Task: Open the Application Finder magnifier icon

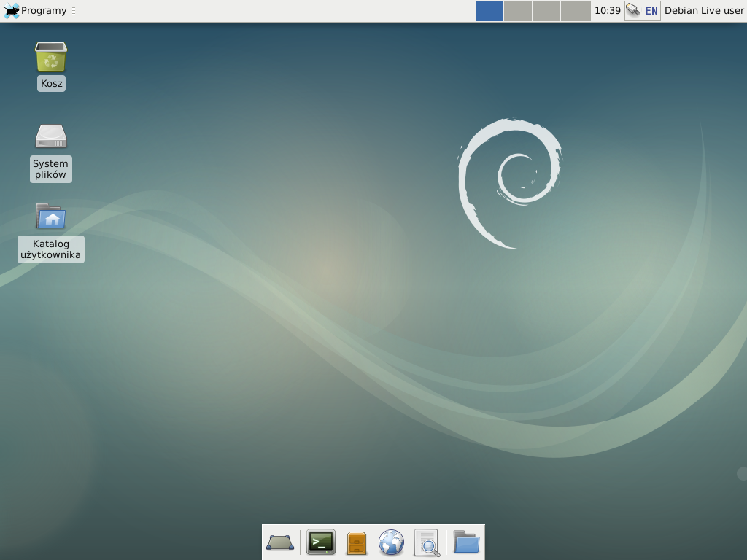Action: 427,542
